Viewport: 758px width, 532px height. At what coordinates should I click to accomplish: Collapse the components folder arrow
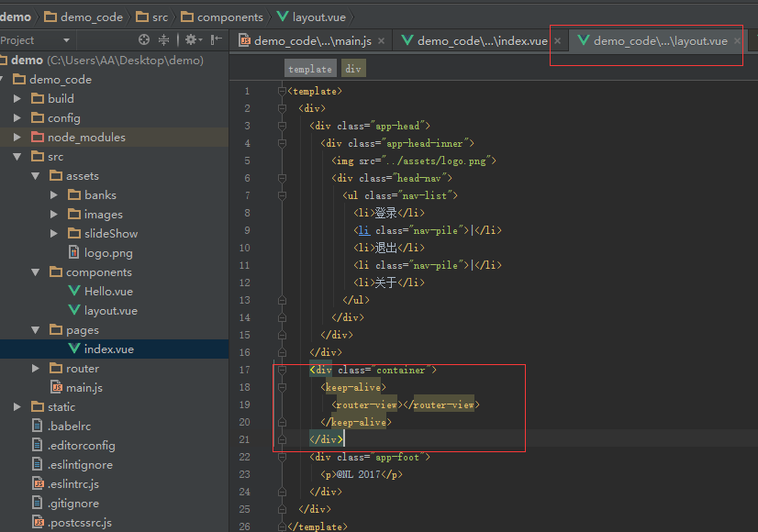tap(36, 272)
